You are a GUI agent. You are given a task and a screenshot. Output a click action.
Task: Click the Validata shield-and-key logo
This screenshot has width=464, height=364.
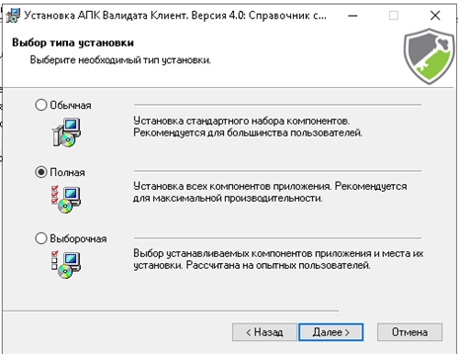[429, 56]
